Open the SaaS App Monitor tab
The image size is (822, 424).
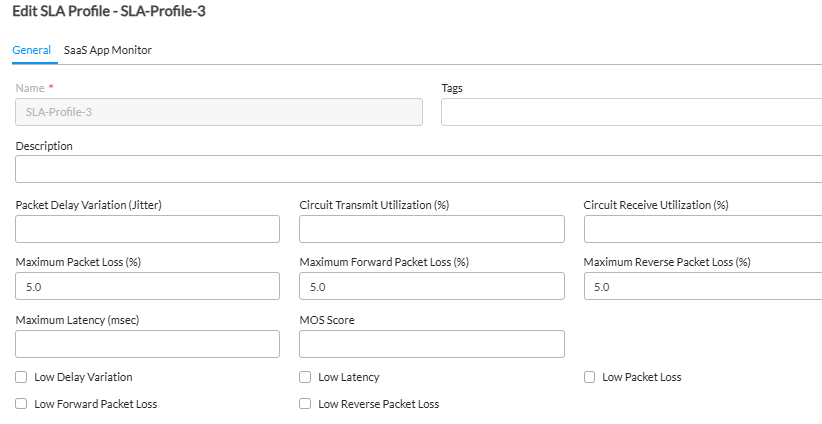pos(107,50)
